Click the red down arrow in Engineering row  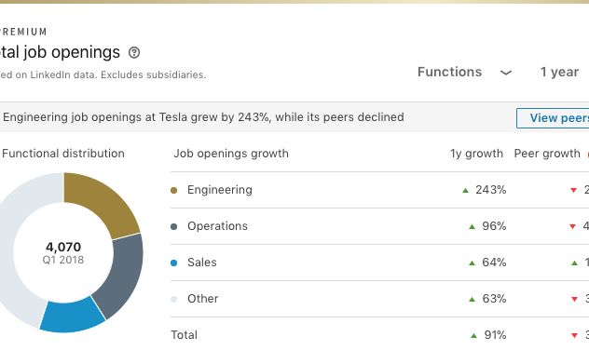(573, 190)
